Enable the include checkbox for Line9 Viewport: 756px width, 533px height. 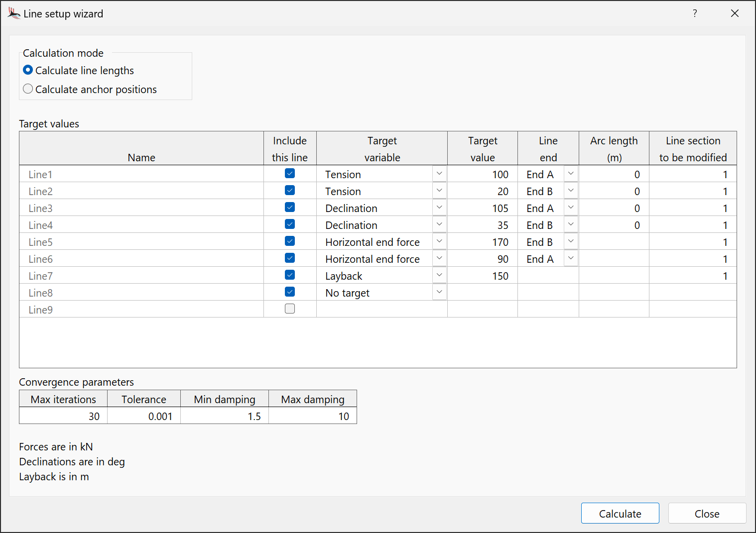290,309
